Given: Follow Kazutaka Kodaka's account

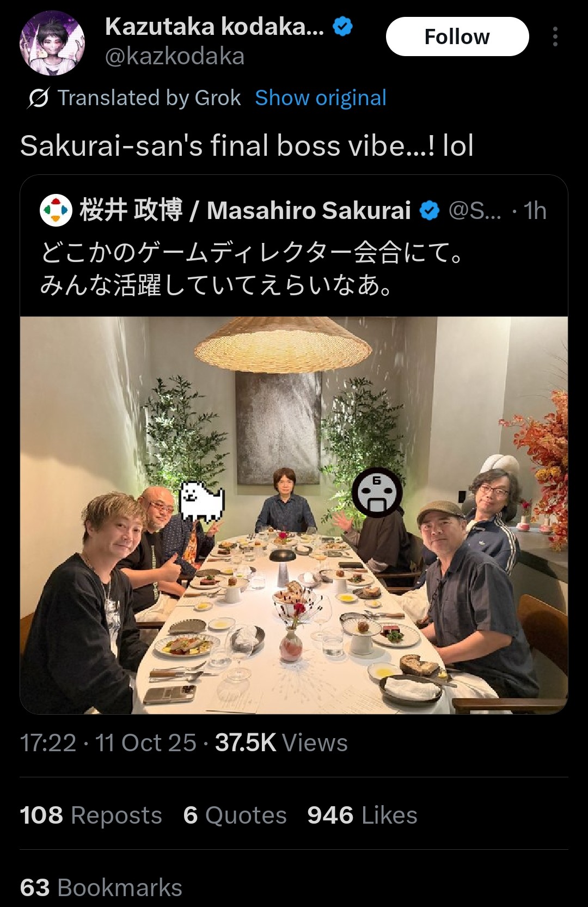Looking at the screenshot, I should (x=457, y=36).
